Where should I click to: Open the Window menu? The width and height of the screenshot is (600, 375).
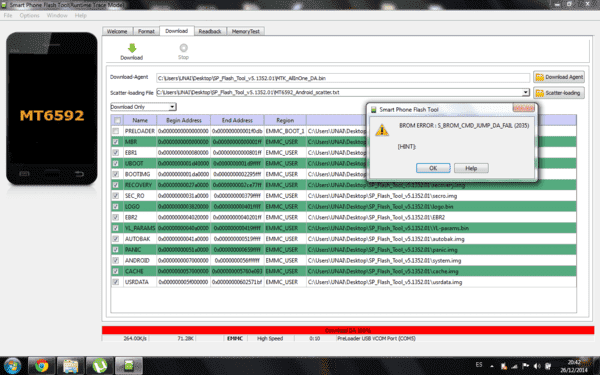[x=57, y=15]
